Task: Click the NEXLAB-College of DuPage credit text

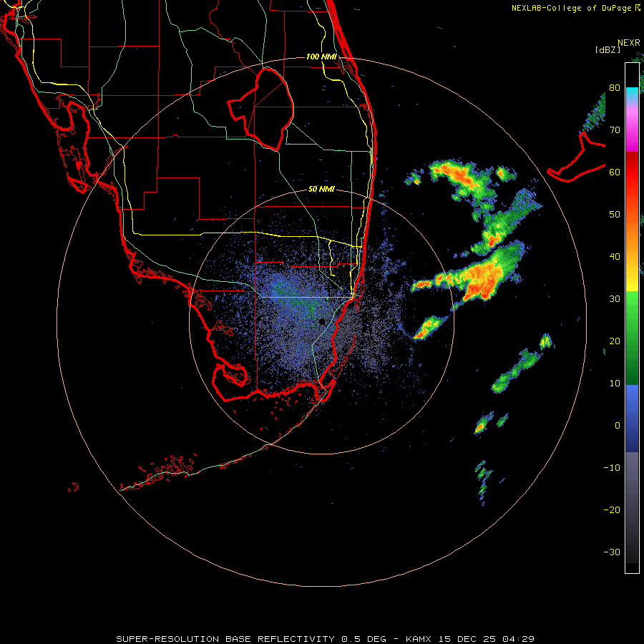Action: [x=576, y=8]
